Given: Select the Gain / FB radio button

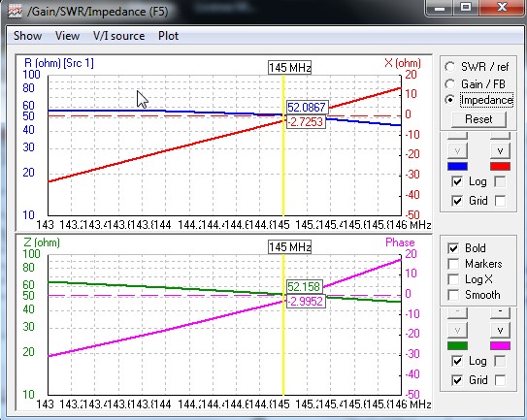Looking at the screenshot, I should tap(450, 83).
